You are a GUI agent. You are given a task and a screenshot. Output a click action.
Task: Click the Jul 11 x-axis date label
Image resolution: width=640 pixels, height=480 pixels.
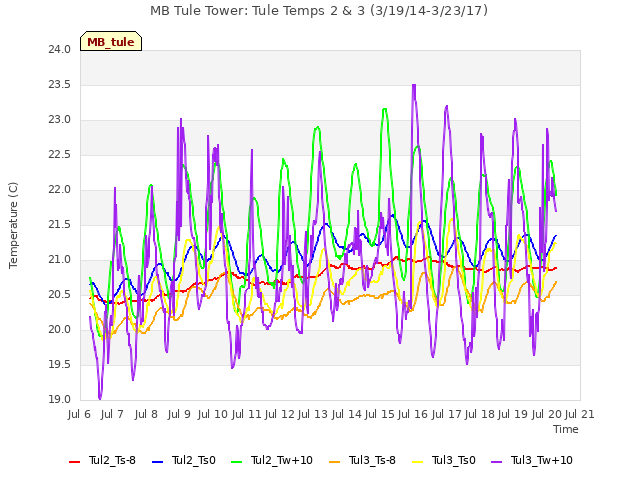[x=246, y=415]
